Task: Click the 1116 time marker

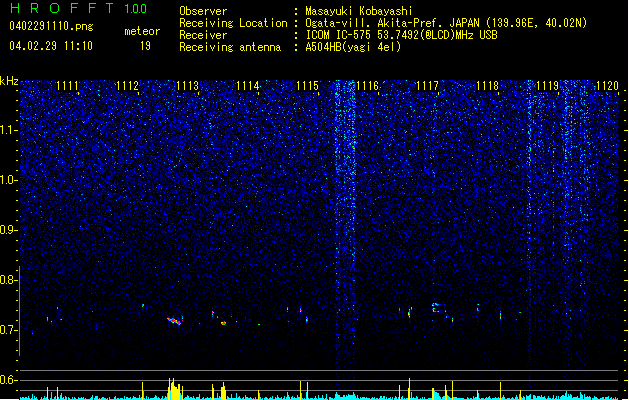Action: tap(367, 86)
